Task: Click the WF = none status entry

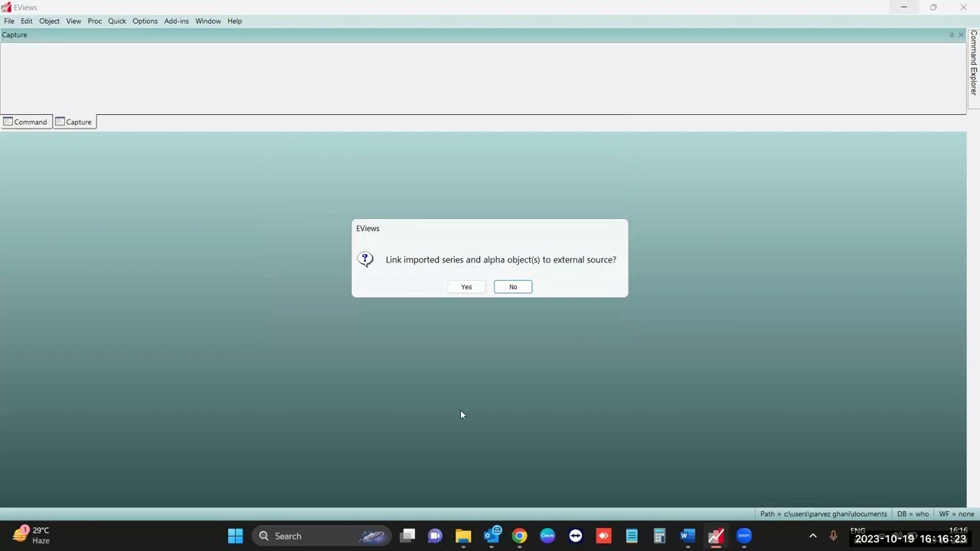Action: pos(956,514)
